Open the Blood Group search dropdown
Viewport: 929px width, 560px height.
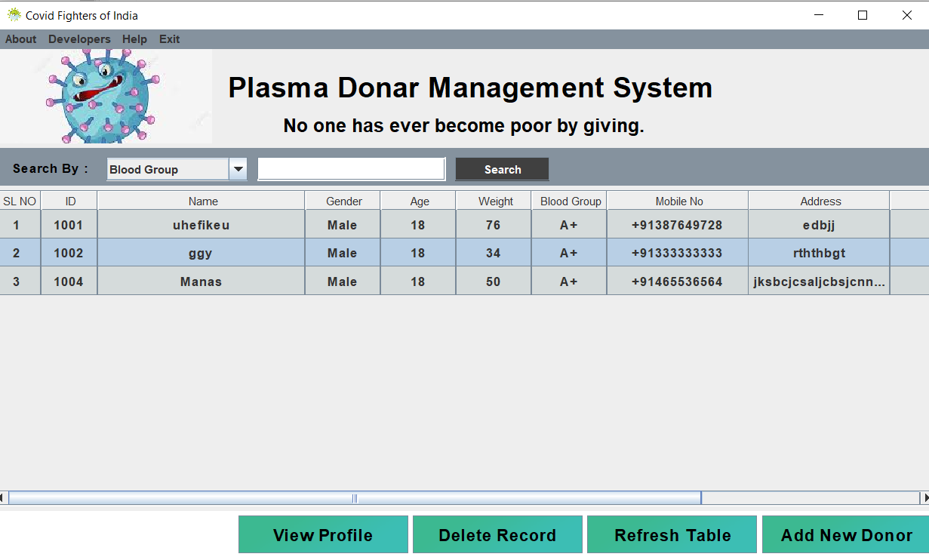pos(238,168)
